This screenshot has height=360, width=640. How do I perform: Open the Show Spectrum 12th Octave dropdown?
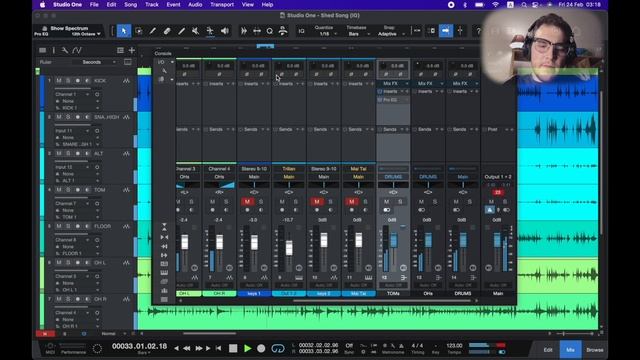[x=86, y=34]
